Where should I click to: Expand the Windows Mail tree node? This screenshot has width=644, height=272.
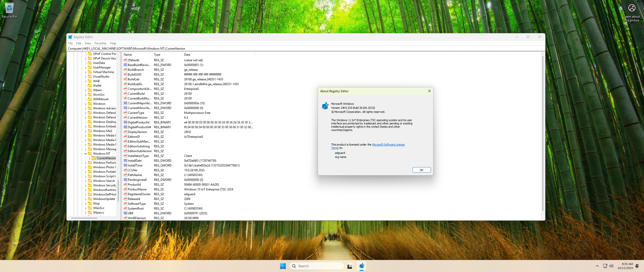click(86, 131)
